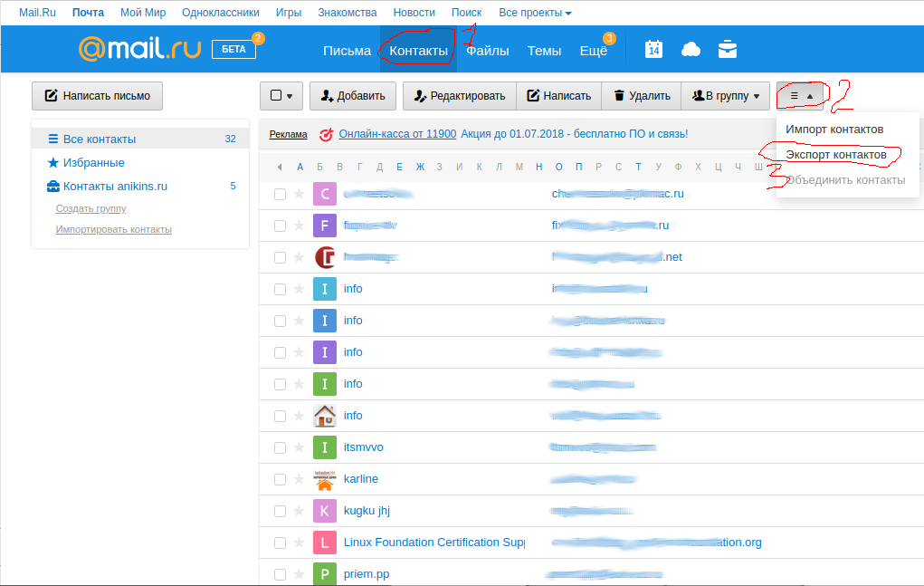Click the mail.ru logo

139,49
